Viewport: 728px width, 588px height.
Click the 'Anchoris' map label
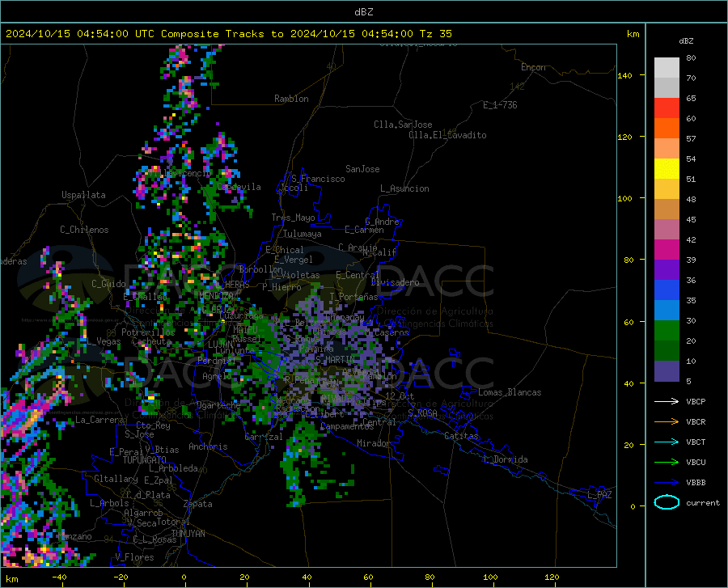208,446
